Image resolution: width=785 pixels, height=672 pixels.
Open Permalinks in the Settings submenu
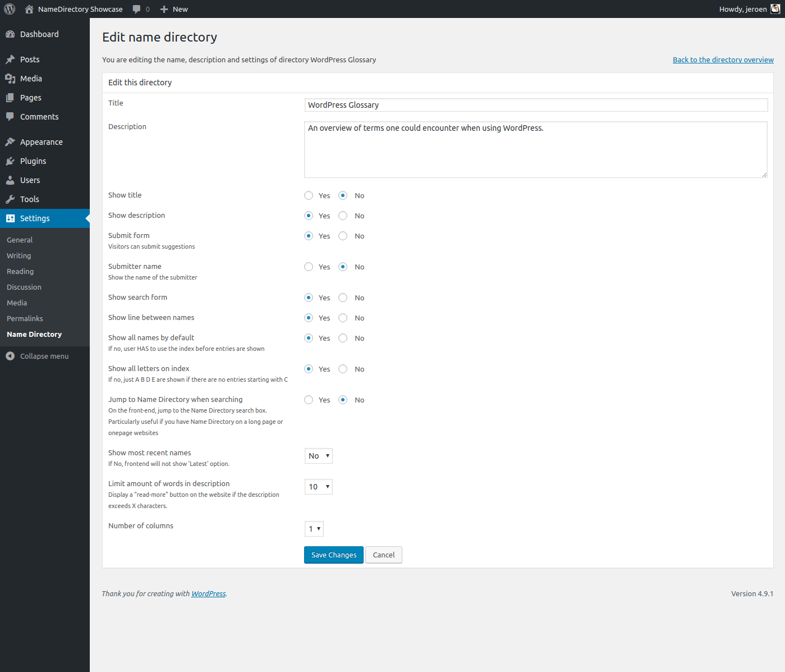25,318
